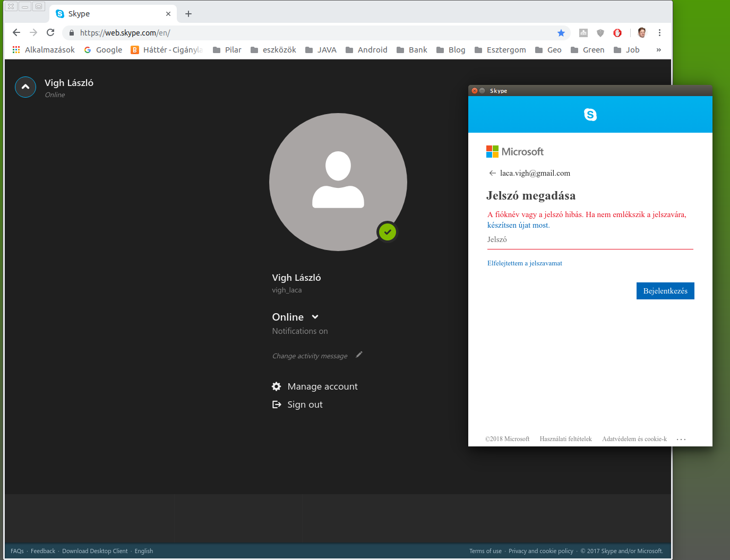Click the Bejelentkezés button
The image size is (730, 560).
665,291
